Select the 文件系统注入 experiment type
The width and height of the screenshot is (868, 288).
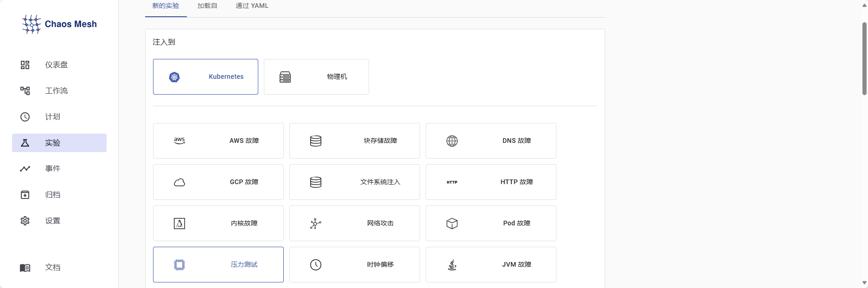355,182
